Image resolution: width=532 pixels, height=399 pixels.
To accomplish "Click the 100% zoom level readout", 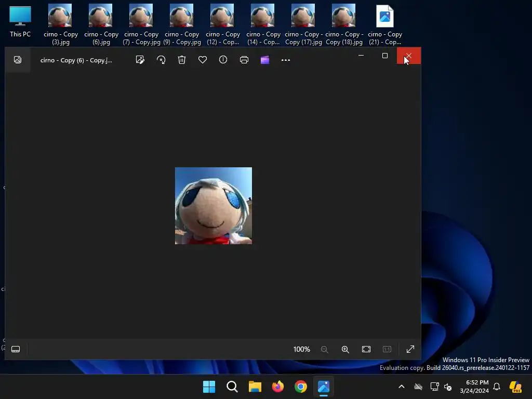I will [302, 349].
